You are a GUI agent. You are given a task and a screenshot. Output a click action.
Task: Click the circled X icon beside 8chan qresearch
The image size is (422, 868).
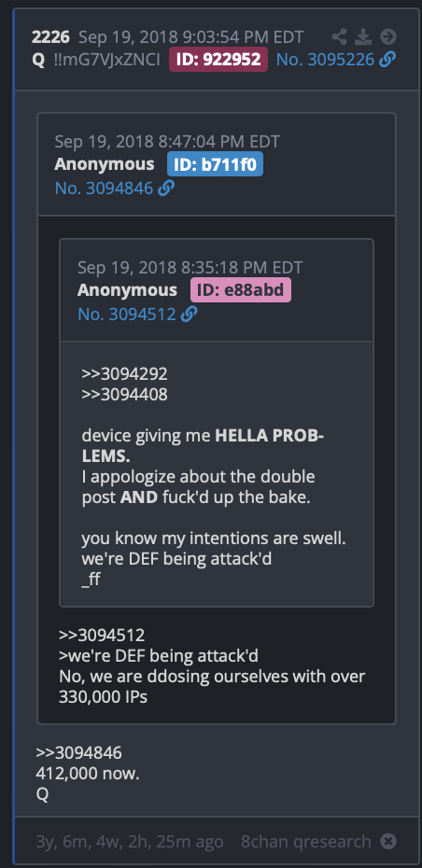(x=388, y=842)
